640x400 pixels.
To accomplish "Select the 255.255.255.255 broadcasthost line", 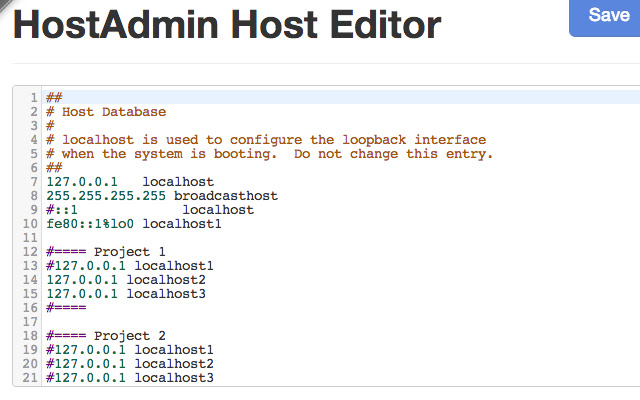I will 162,196.
